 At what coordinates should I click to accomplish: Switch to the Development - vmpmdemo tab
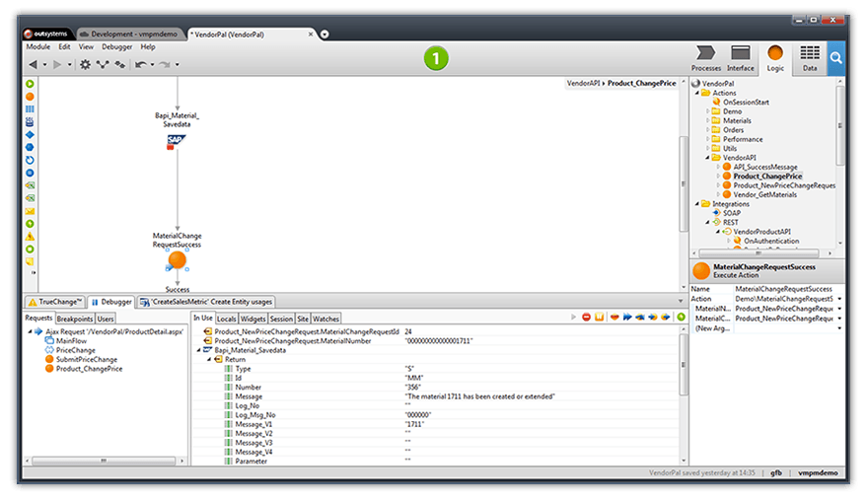click(130, 34)
